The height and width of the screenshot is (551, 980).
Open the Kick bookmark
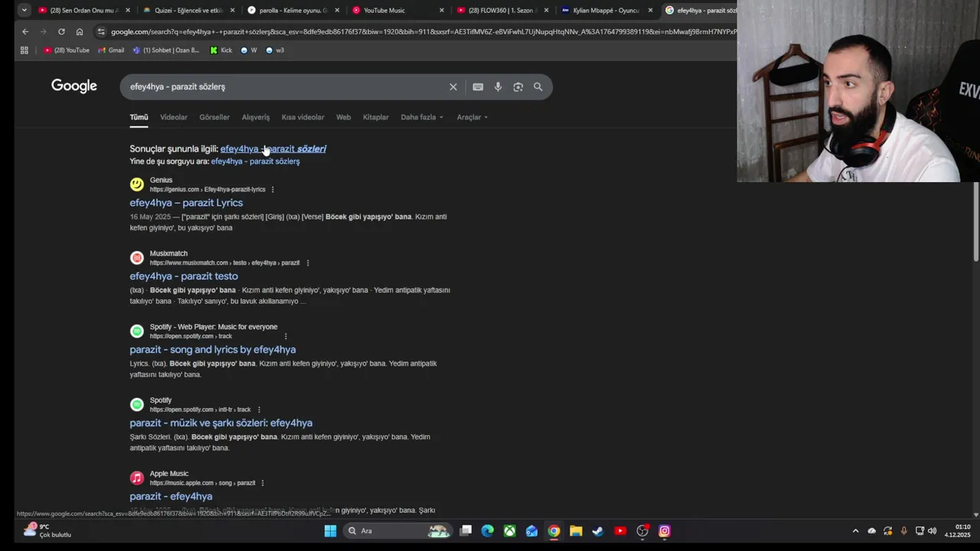(220, 50)
